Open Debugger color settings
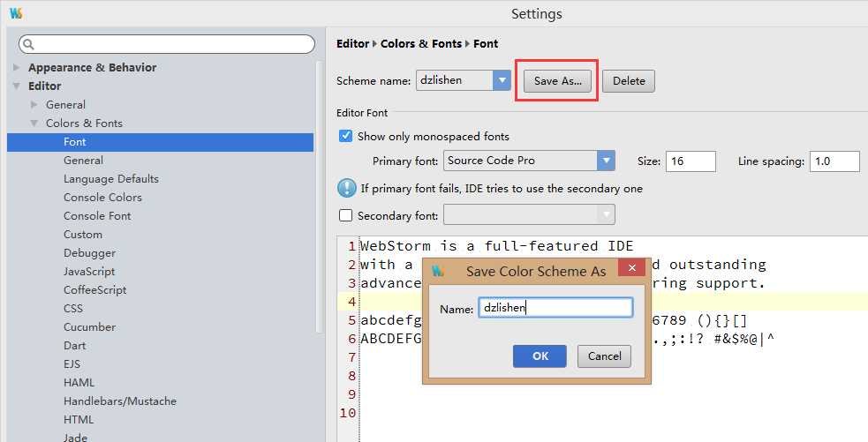This screenshot has width=868, height=442. tap(90, 253)
